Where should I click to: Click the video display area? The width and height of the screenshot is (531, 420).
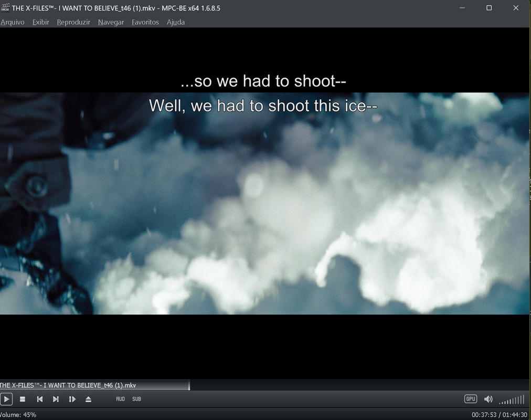264,203
